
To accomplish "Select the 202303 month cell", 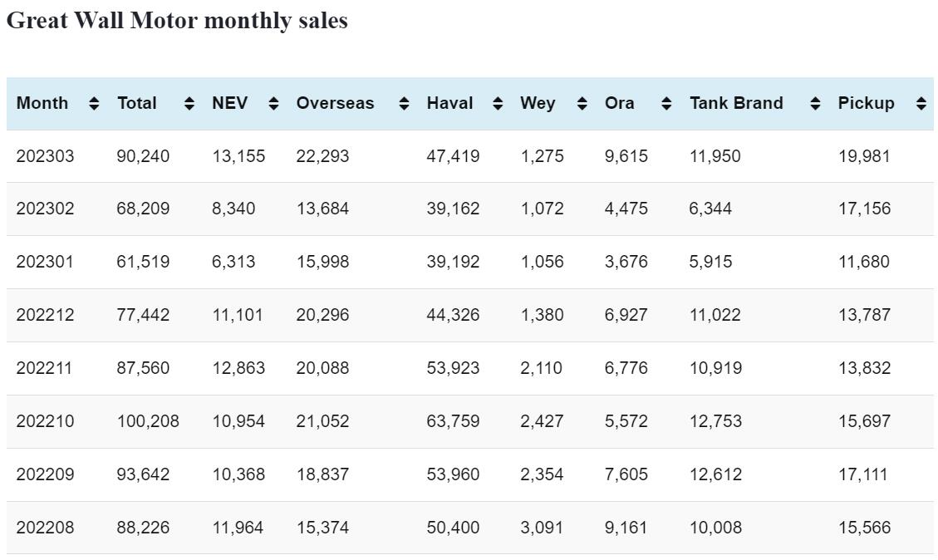I will click(x=45, y=156).
